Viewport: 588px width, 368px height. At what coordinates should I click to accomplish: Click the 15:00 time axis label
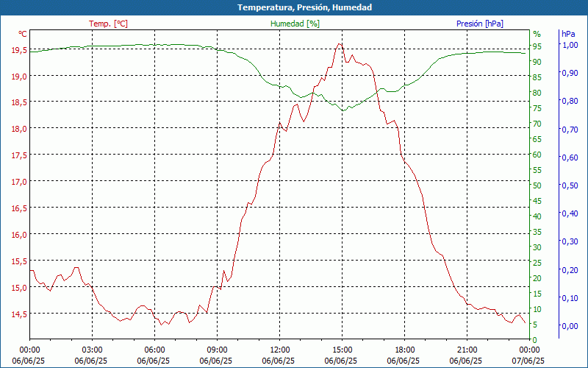[x=342, y=350]
